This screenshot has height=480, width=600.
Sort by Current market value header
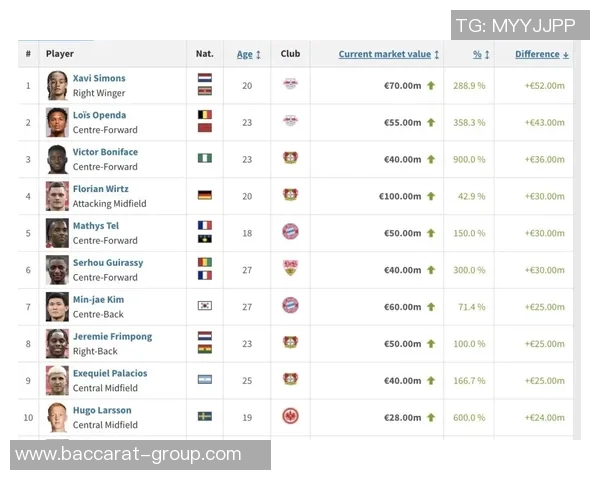[x=388, y=54]
